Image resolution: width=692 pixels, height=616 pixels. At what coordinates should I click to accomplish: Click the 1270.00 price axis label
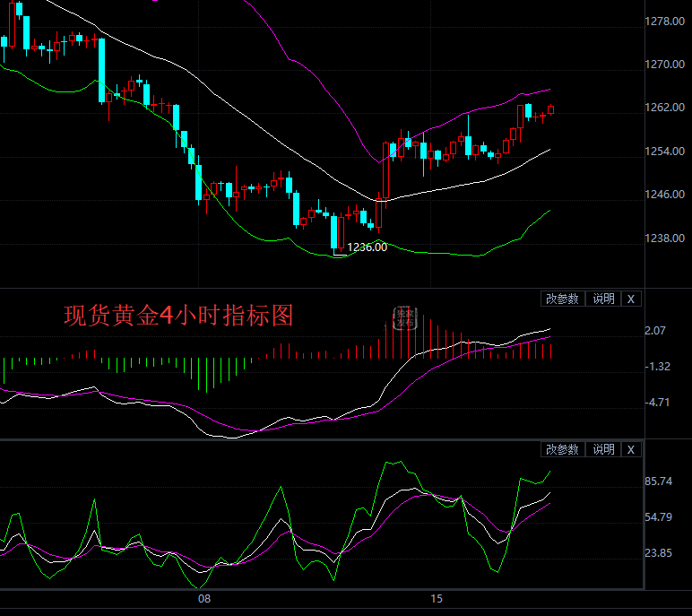[666, 65]
